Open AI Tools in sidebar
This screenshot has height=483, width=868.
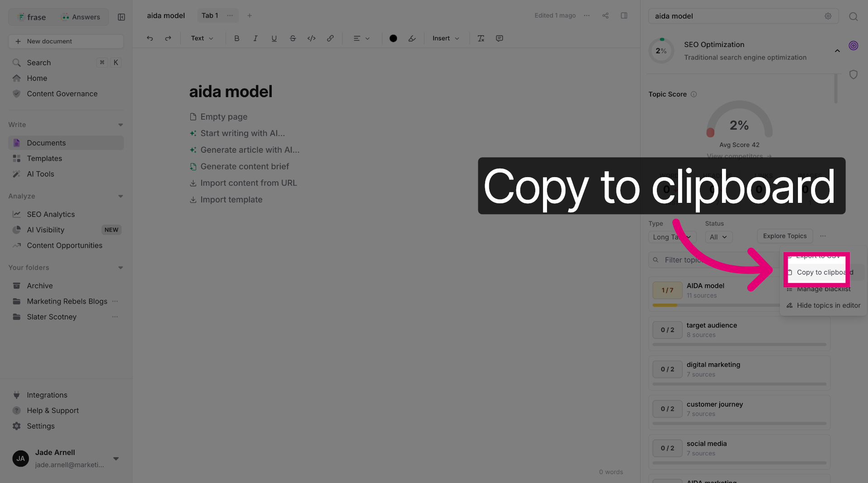[x=66, y=174]
